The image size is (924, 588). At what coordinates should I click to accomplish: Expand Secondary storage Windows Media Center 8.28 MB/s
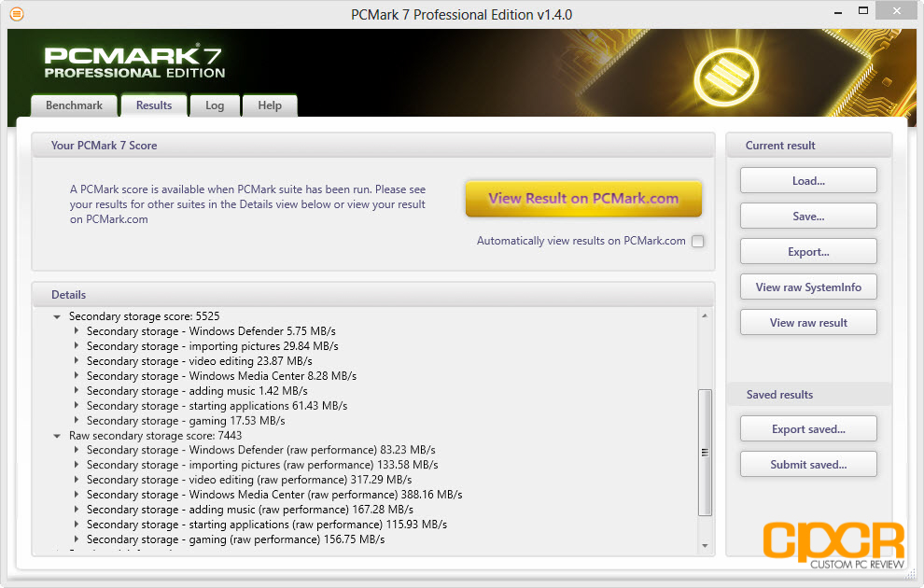click(x=77, y=375)
